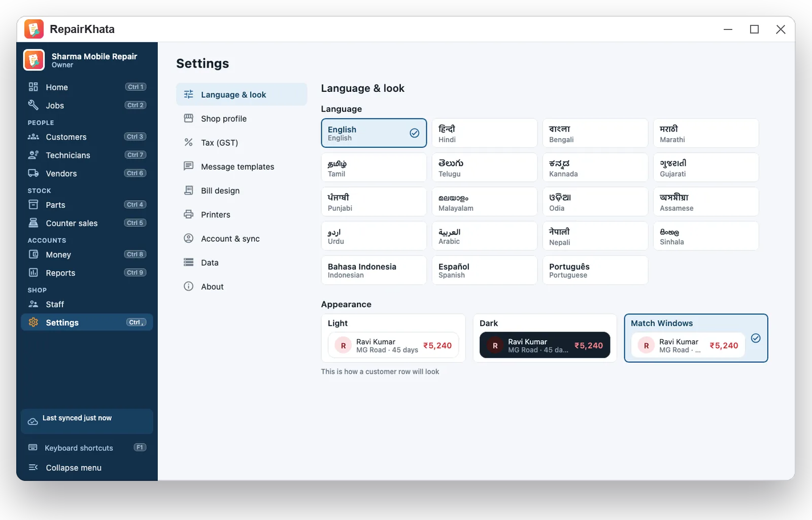Image resolution: width=812 pixels, height=520 pixels.
Task: Open Account & sync settings
Action: tap(242, 239)
